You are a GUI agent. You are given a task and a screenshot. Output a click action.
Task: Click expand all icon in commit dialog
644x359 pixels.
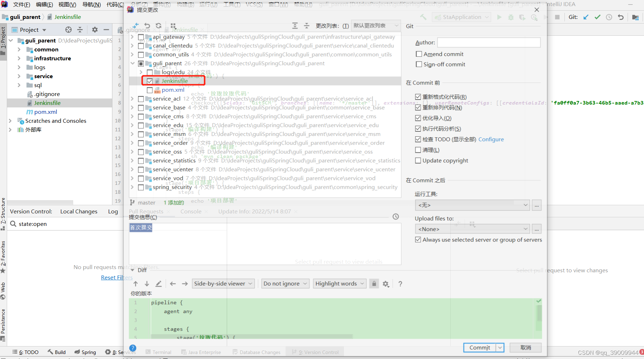point(295,26)
